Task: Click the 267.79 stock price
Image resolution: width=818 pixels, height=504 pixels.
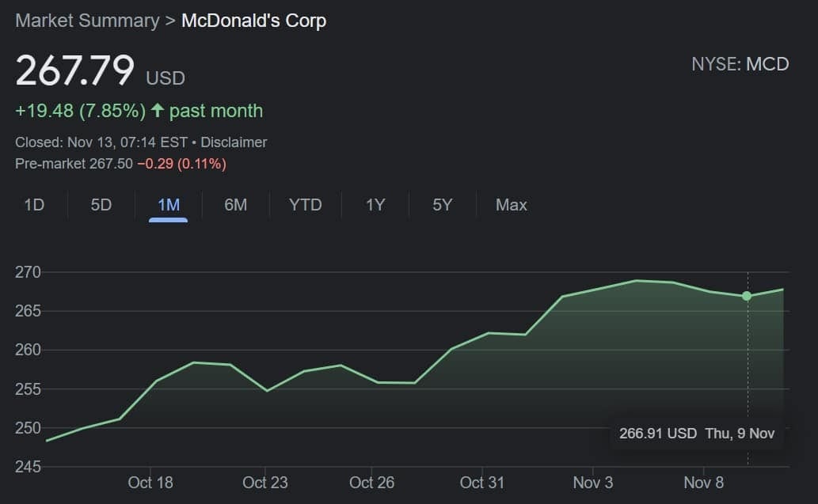Action: [x=75, y=71]
